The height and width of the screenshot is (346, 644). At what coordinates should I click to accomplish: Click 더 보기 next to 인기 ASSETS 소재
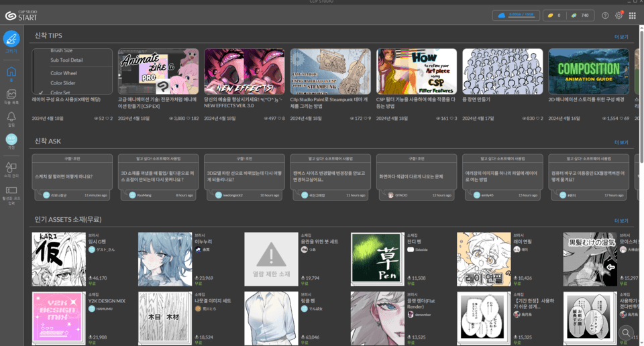pos(621,220)
